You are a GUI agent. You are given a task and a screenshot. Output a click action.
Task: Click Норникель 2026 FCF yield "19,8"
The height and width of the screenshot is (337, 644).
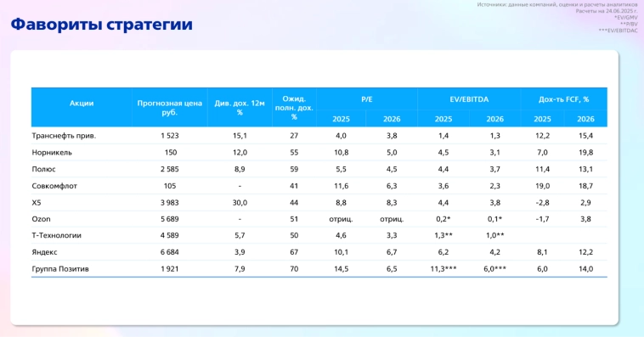[x=585, y=153]
